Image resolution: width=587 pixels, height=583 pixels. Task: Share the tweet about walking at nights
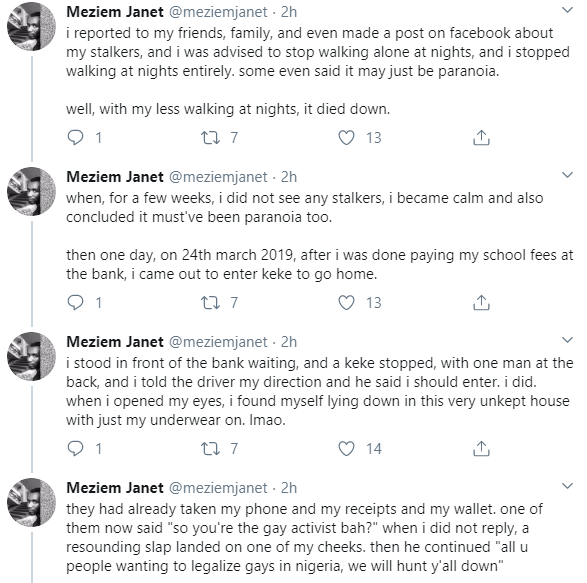pyautogui.click(x=481, y=137)
